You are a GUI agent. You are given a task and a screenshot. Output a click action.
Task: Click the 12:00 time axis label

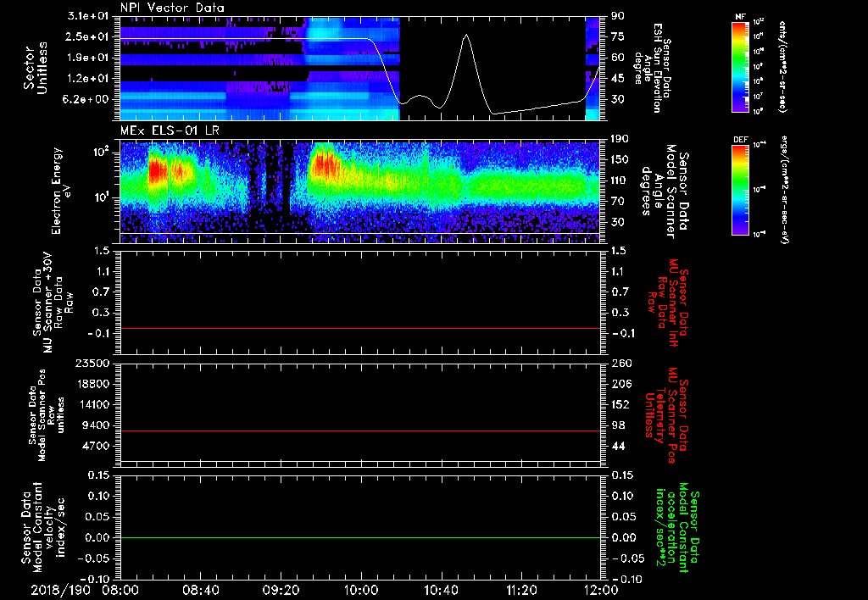tap(602, 590)
